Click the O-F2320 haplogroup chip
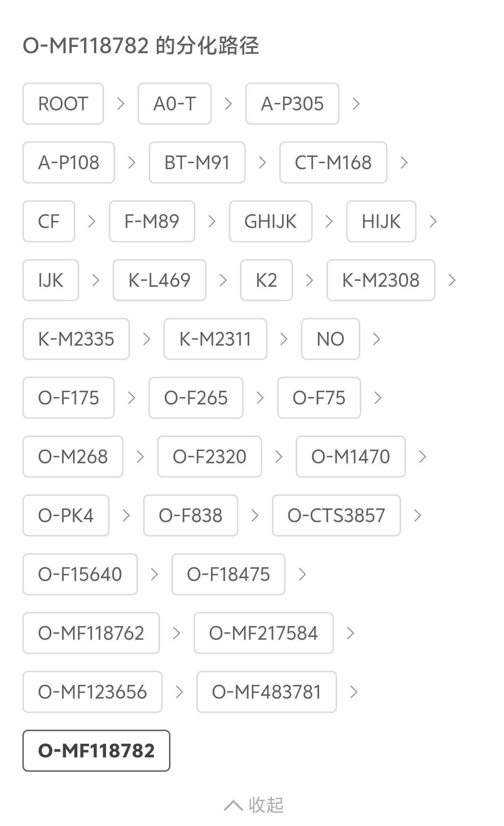The height and width of the screenshot is (826, 504). 209,457
